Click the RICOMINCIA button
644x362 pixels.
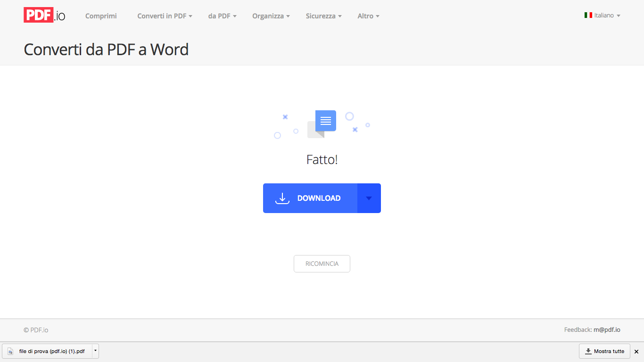322,264
